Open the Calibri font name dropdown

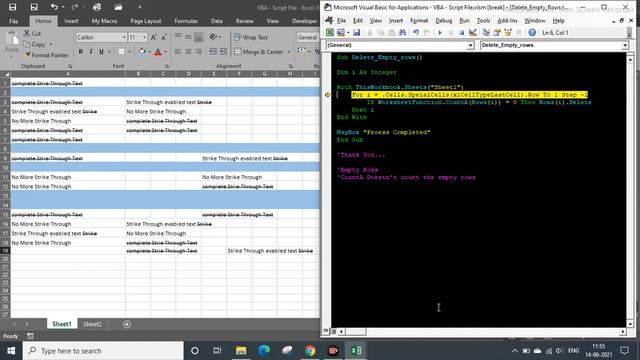124,37
